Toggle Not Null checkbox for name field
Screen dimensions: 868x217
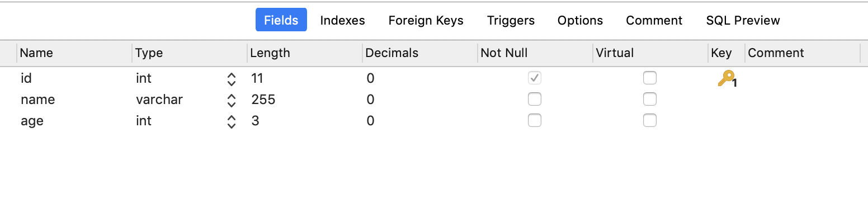point(535,100)
